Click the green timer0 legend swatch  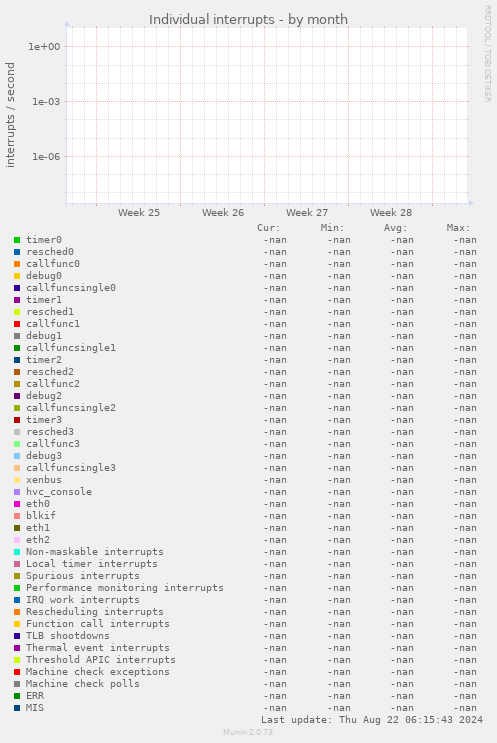(17, 240)
